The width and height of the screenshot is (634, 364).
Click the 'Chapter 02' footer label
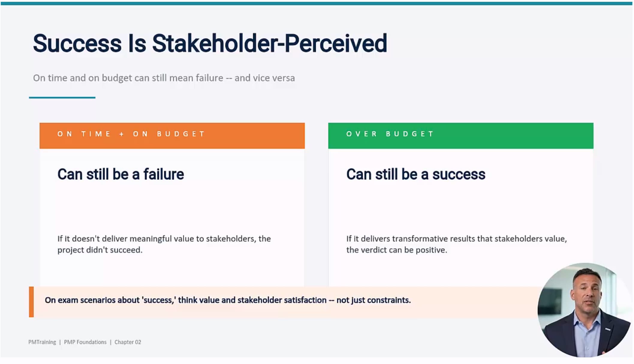[x=128, y=342]
